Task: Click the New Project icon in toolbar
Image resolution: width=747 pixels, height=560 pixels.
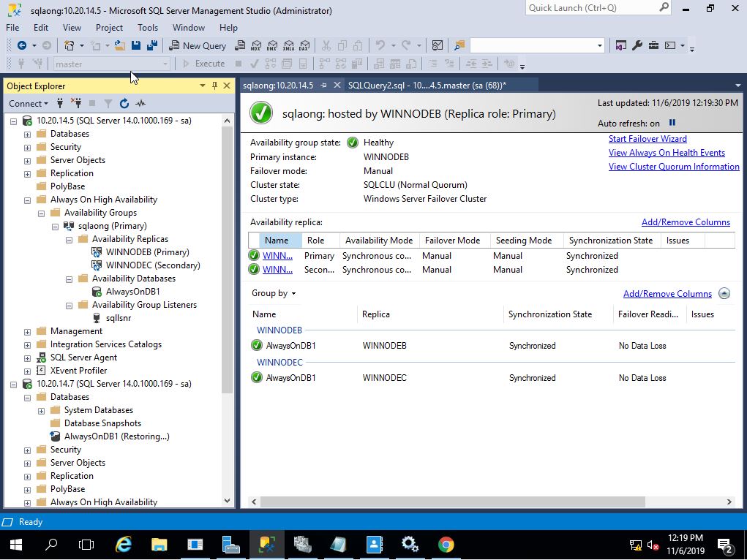Action: pyautogui.click(x=69, y=45)
